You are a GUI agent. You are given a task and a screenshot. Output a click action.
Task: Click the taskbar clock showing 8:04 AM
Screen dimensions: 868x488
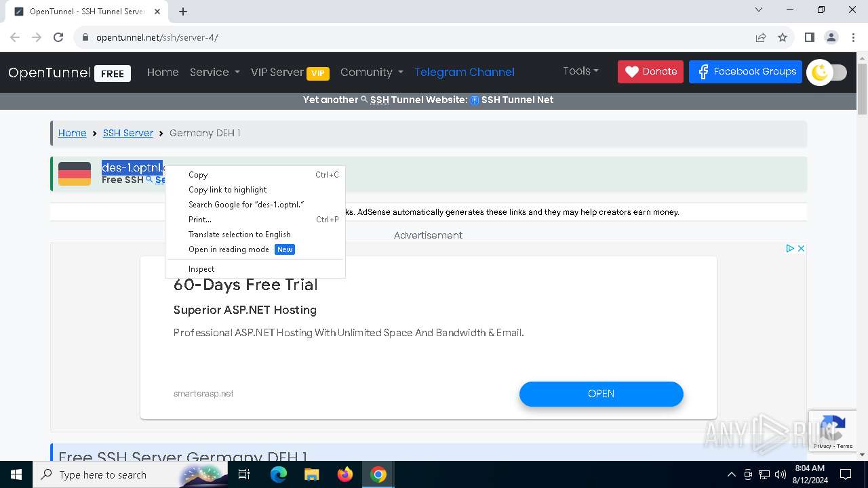click(809, 474)
